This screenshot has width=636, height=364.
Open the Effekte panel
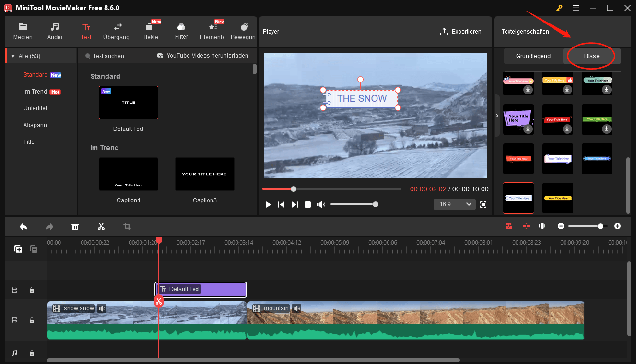(x=149, y=31)
